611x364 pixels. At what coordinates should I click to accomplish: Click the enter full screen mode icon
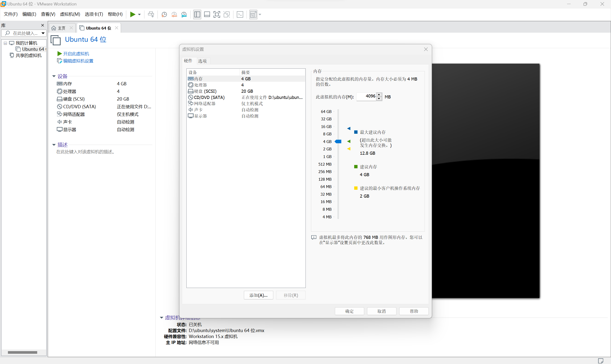[217, 15]
